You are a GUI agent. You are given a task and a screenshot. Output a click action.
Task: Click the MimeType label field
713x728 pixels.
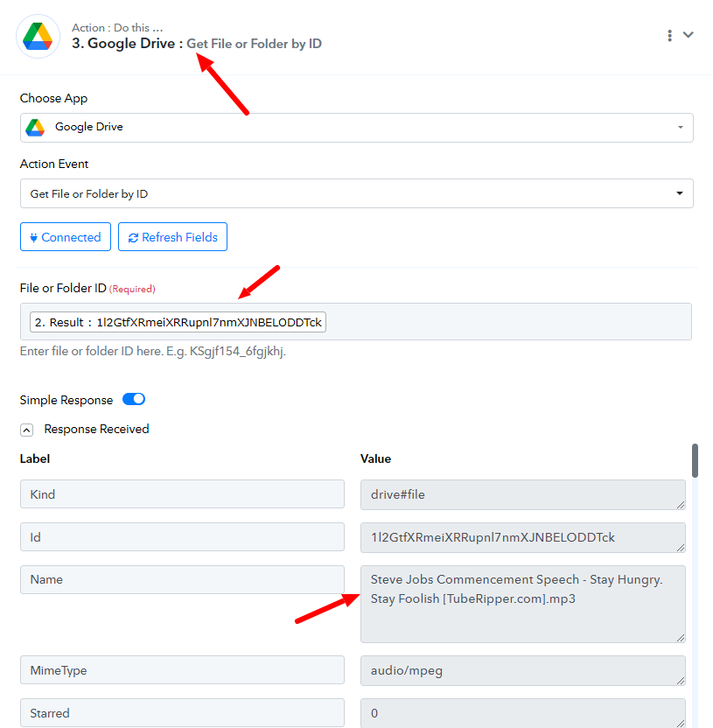click(182, 670)
